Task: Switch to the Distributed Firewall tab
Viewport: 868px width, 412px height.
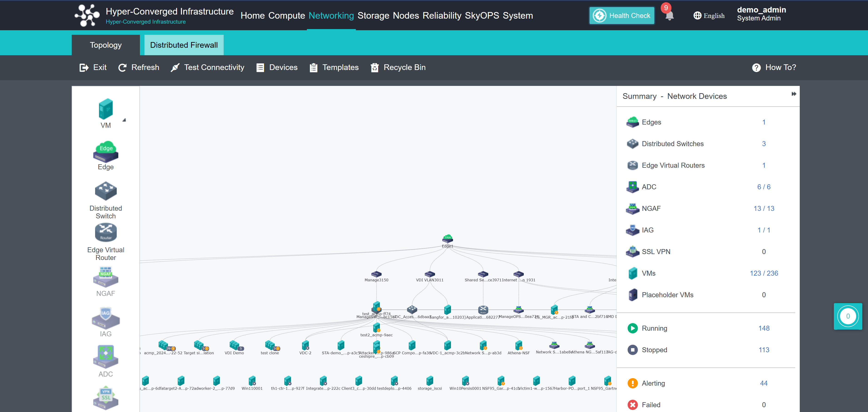Action: [x=184, y=45]
